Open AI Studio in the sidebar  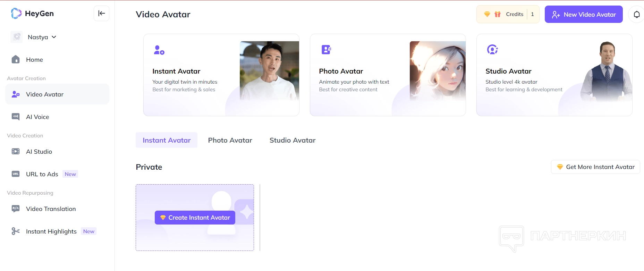pos(57,152)
